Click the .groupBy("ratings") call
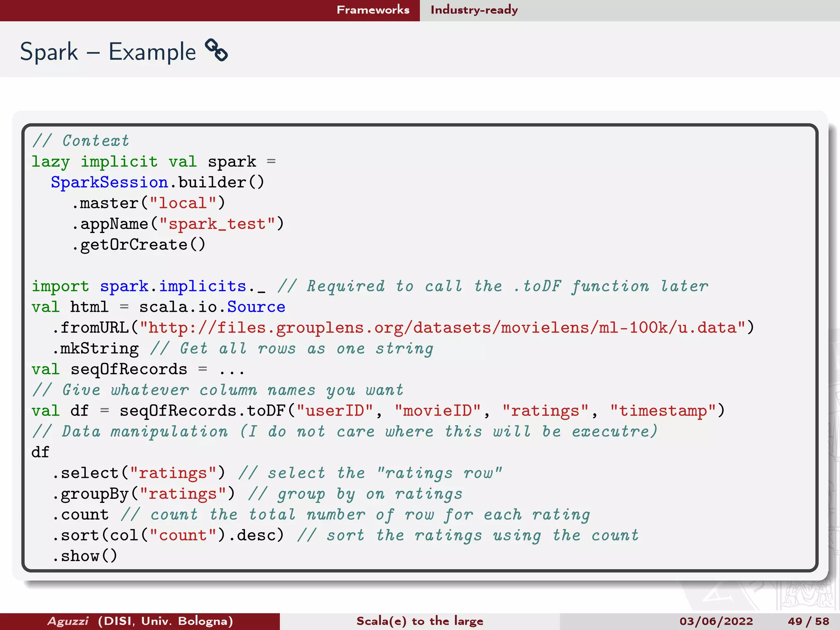The width and height of the screenshot is (840, 630). click(144, 494)
